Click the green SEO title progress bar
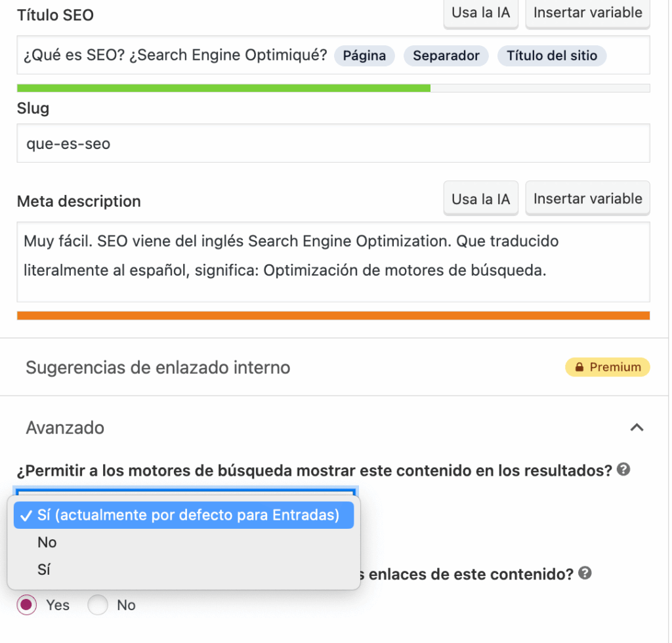 point(223,88)
